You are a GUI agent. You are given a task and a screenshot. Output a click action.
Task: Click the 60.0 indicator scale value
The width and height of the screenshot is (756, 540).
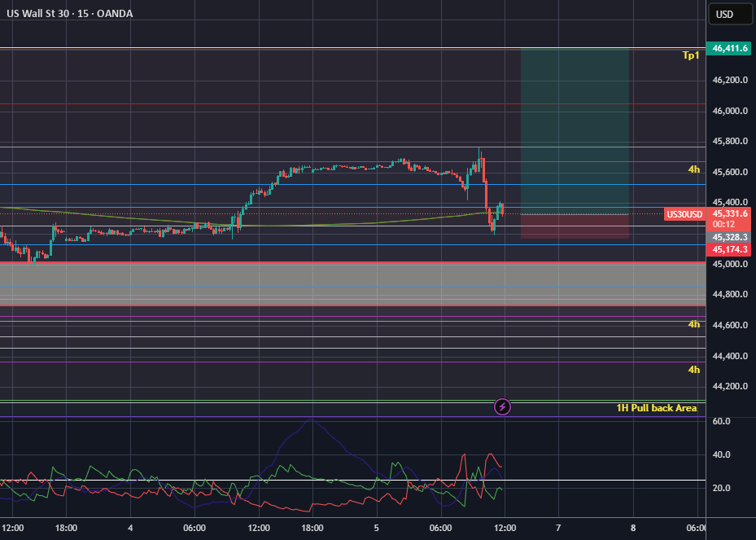tap(721, 421)
